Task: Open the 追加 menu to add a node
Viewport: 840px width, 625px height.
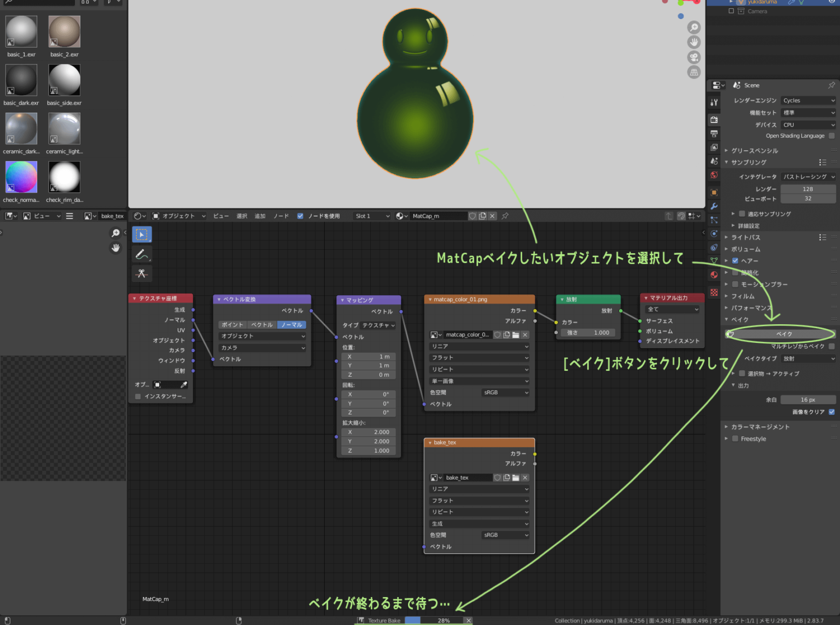Action: pyautogui.click(x=260, y=215)
